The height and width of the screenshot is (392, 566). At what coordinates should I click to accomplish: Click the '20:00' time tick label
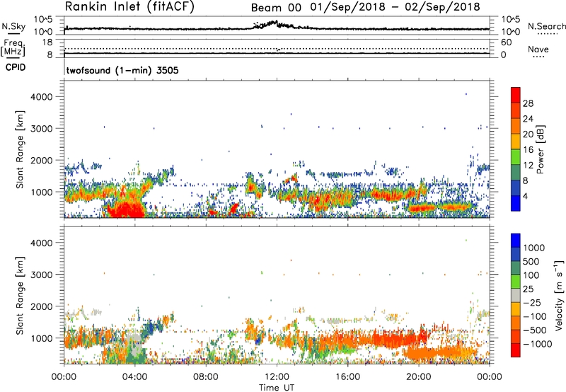coord(418,377)
